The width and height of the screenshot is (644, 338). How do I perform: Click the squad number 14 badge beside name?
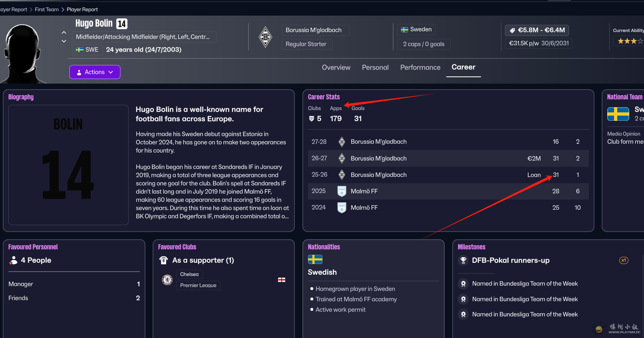pyautogui.click(x=122, y=24)
